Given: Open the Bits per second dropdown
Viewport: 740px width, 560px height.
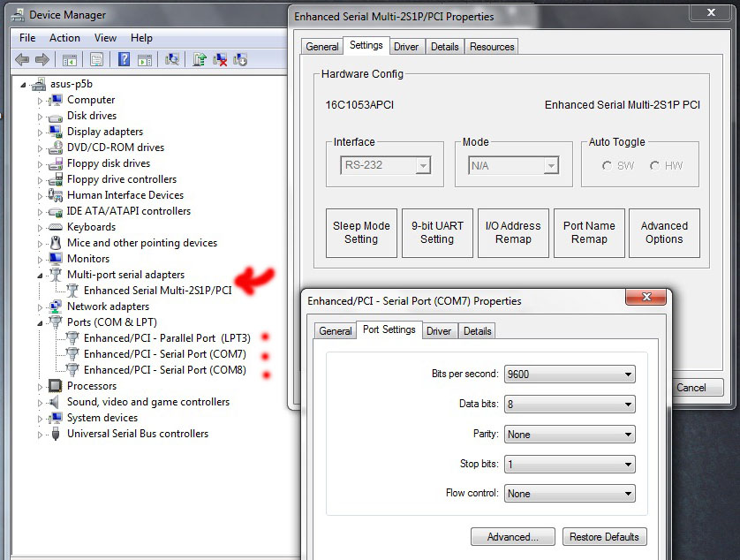Looking at the screenshot, I should coord(570,375).
